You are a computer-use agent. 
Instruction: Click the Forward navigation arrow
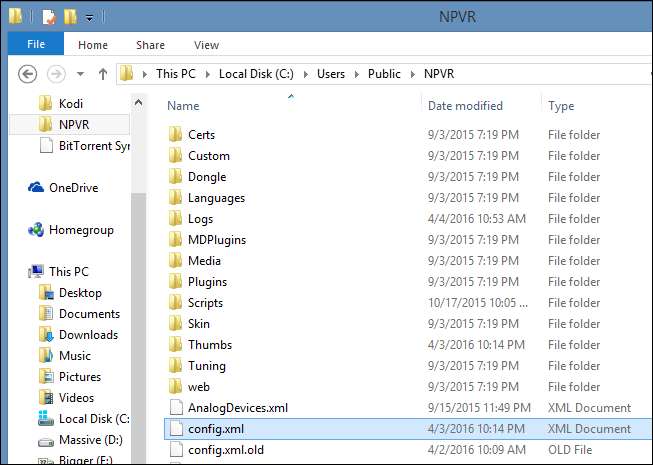tap(56, 74)
